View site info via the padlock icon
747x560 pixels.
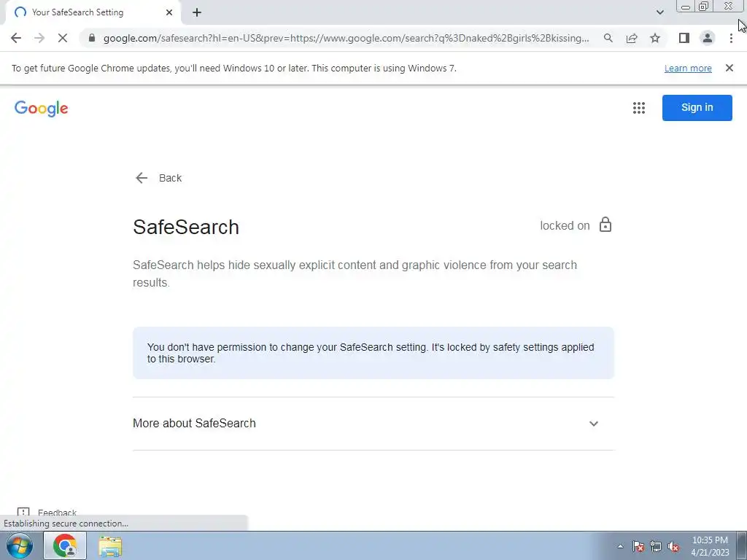pos(92,38)
